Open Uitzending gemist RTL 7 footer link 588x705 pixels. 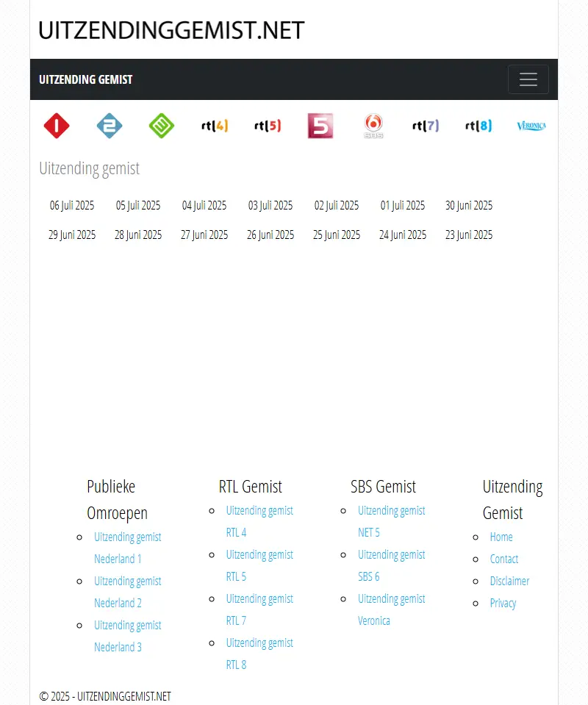pos(259,609)
